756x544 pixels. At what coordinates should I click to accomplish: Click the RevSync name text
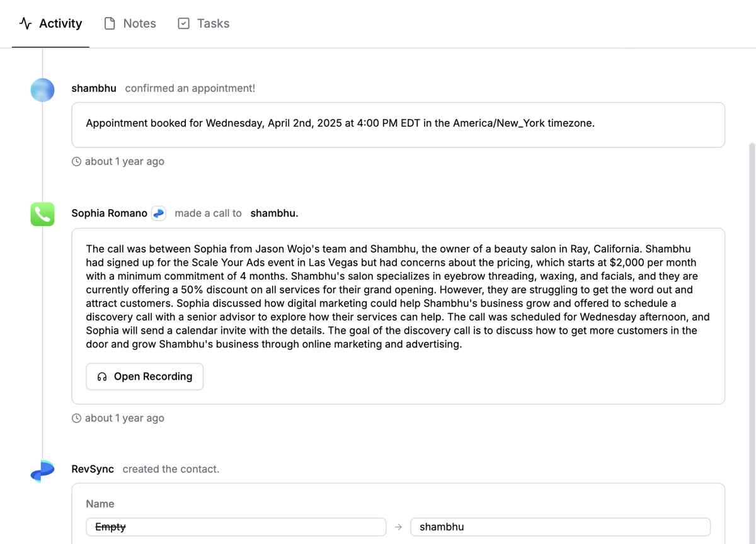93,469
